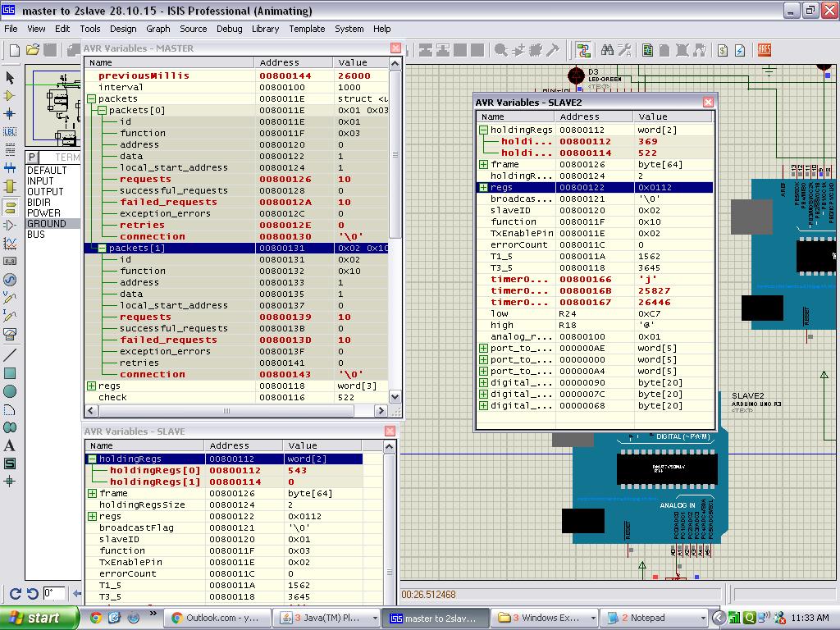Click the rotate clockwise icon
Viewport: 840px width, 630px height.
click(16, 594)
